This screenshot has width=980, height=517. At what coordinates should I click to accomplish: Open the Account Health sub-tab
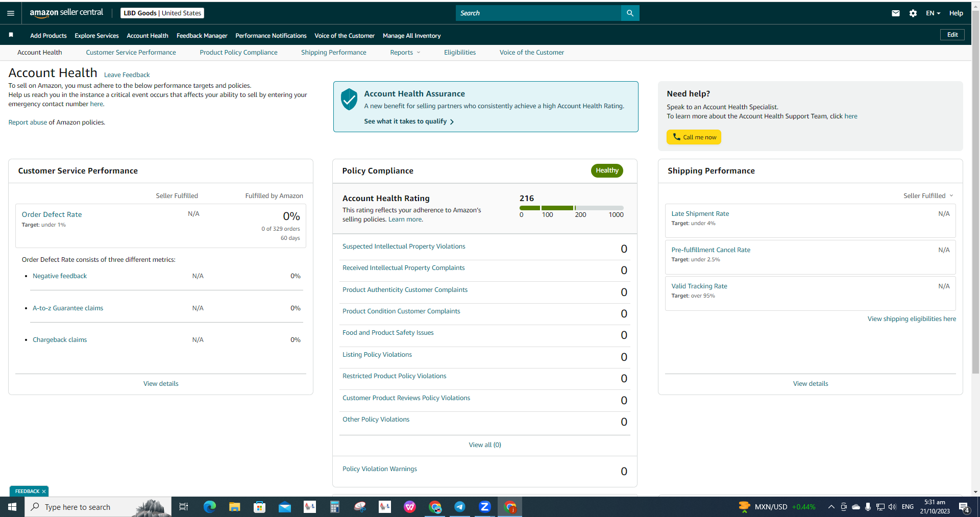point(40,53)
